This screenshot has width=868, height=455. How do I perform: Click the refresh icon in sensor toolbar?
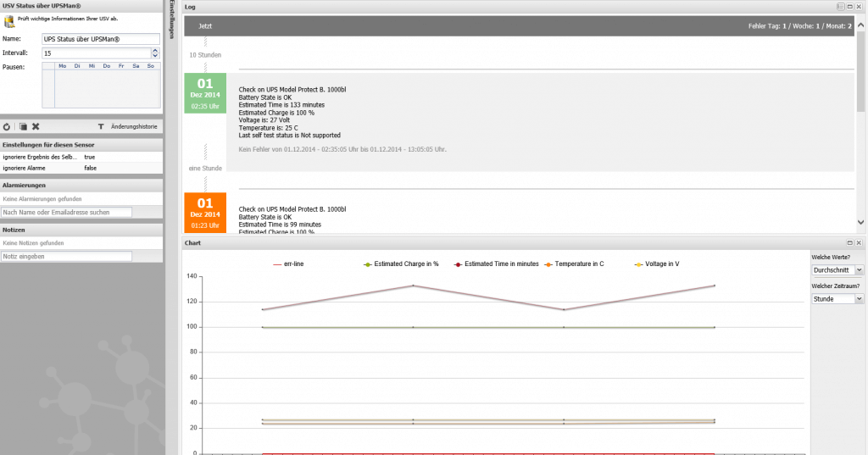7,126
